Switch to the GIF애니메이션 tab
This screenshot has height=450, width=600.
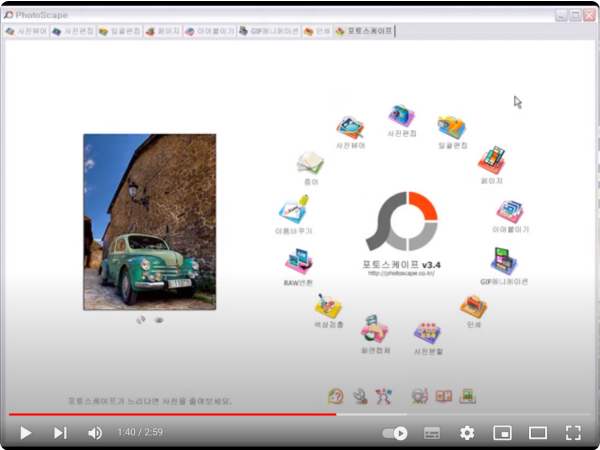(269, 31)
